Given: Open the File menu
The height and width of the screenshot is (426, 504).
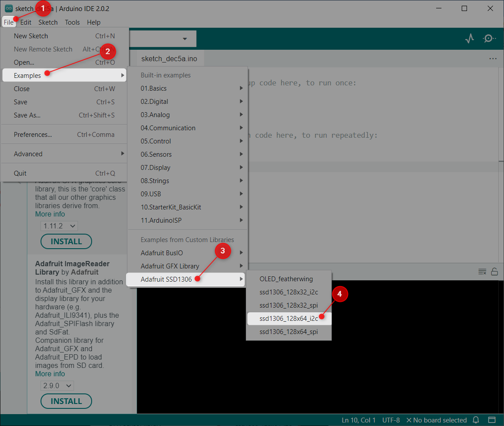Looking at the screenshot, I should coord(9,22).
